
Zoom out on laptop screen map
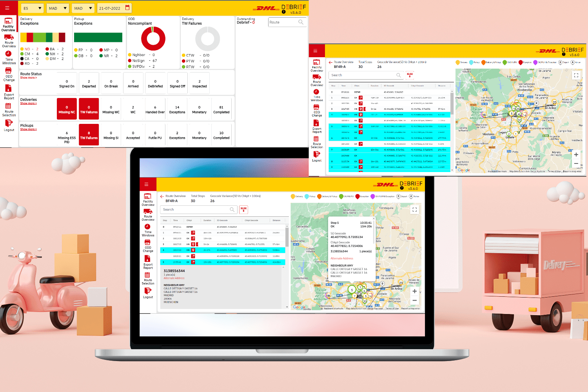click(x=414, y=300)
